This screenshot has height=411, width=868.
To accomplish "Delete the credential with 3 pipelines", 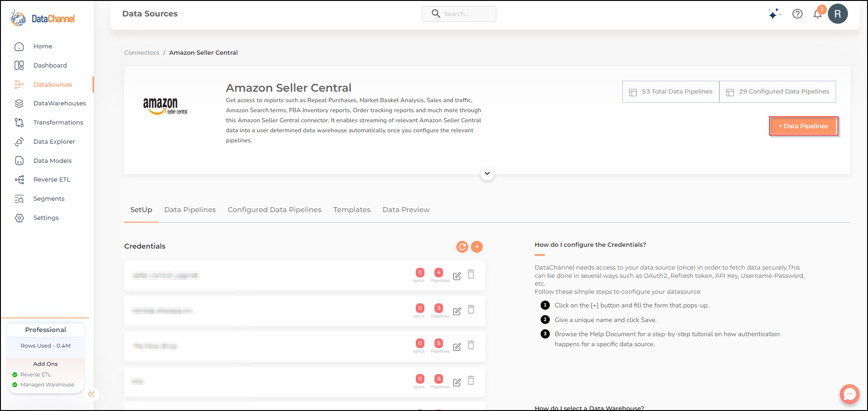I will tap(471, 309).
